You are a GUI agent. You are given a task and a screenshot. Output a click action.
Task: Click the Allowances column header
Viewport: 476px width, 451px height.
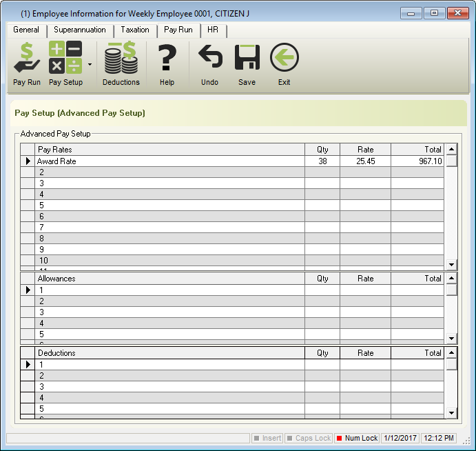(170, 279)
